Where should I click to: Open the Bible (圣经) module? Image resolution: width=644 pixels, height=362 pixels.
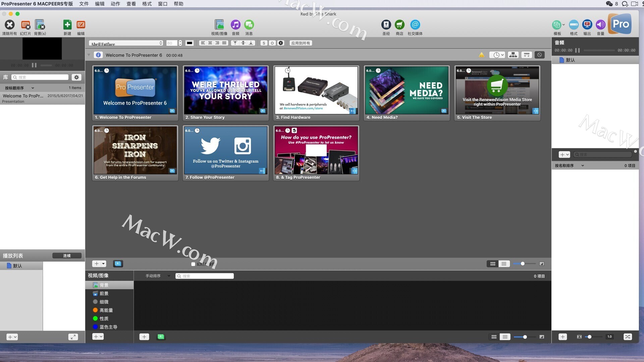pyautogui.click(x=386, y=25)
